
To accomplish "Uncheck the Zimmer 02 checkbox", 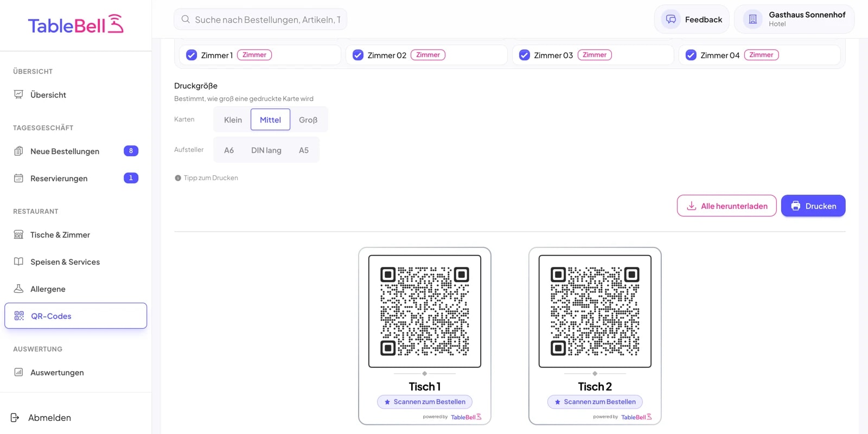I will 358,55.
